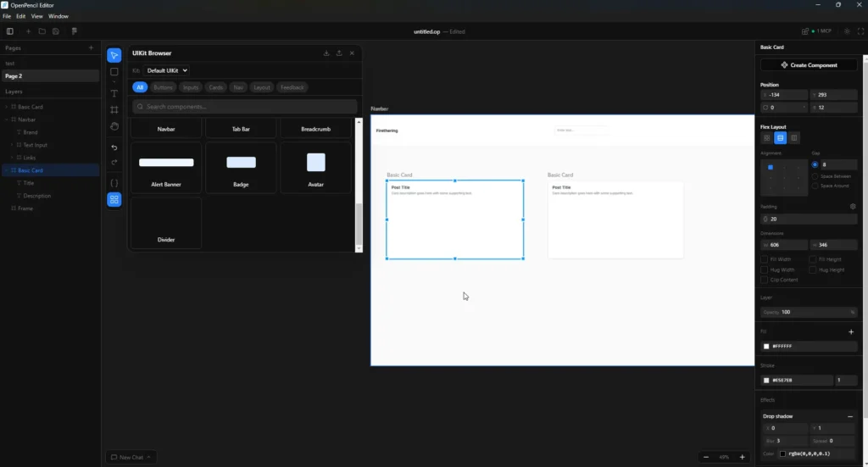Click the theme toggle sun icon
Image resolution: width=868 pixels, height=467 pixels.
click(x=847, y=31)
